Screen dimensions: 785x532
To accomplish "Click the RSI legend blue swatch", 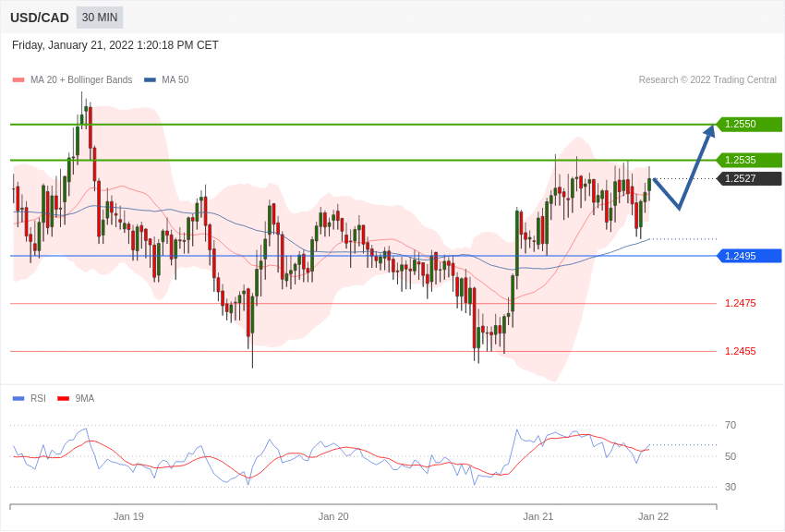I will click(18, 398).
